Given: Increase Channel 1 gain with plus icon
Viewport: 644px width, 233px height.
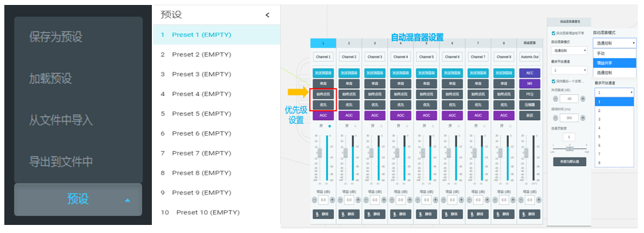Looking at the screenshot, I should 332,200.
